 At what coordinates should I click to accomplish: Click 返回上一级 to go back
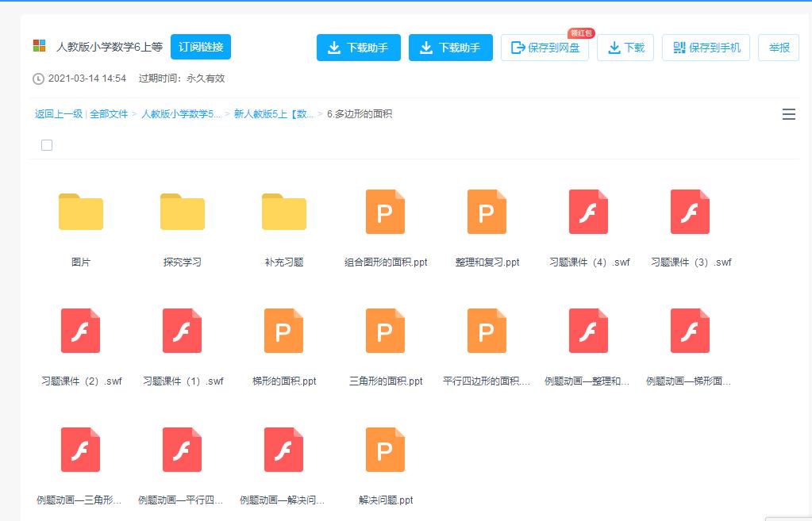(55, 114)
